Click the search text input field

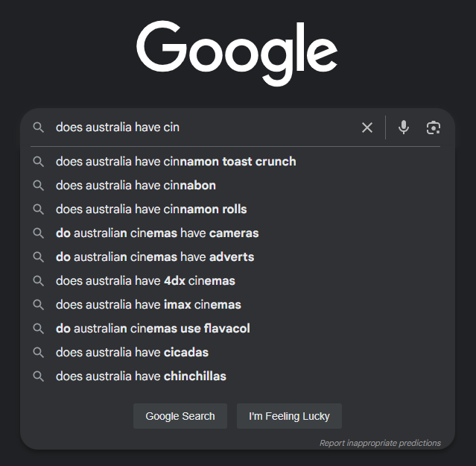point(201,127)
